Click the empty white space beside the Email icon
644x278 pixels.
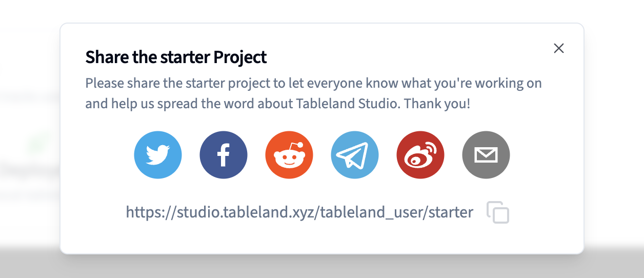pyautogui.click(x=544, y=155)
